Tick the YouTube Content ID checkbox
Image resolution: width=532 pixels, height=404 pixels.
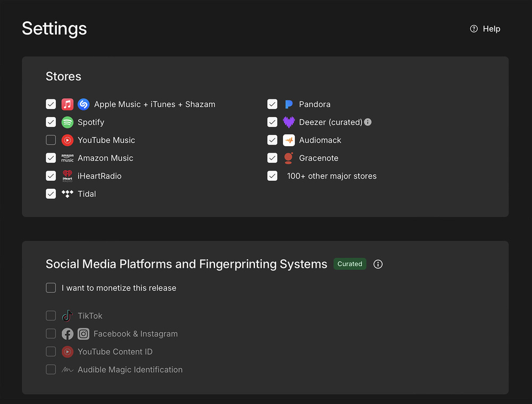(51, 352)
